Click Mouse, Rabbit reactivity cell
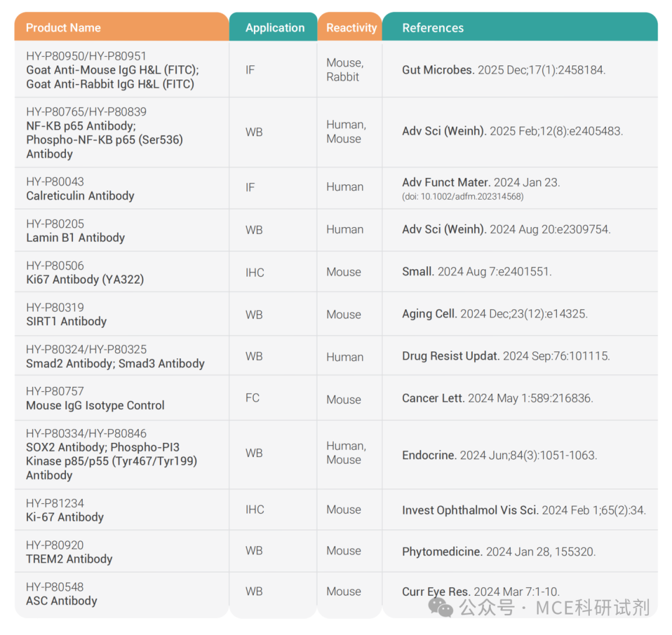This screenshot has height=635, width=672. click(345, 70)
